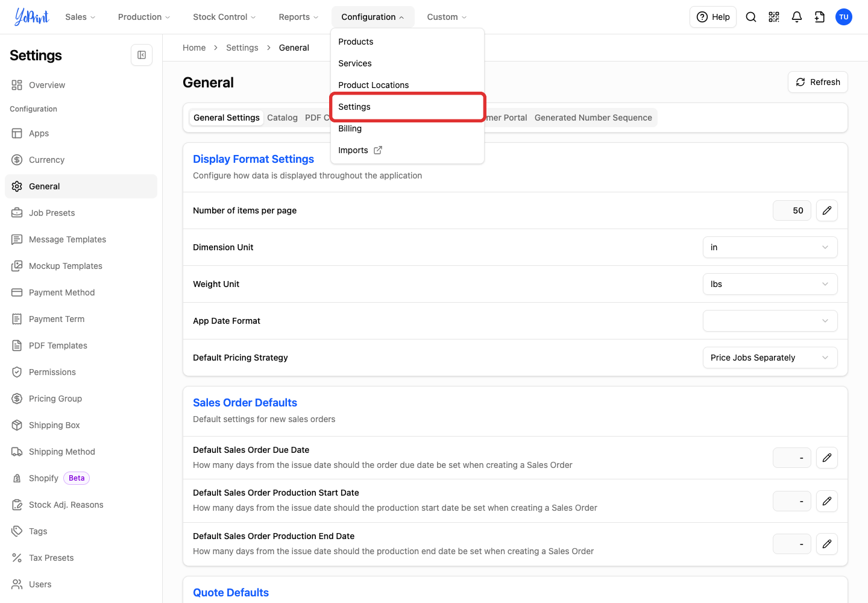
Task: Open the search magnifier icon
Action: click(x=751, y=17)
